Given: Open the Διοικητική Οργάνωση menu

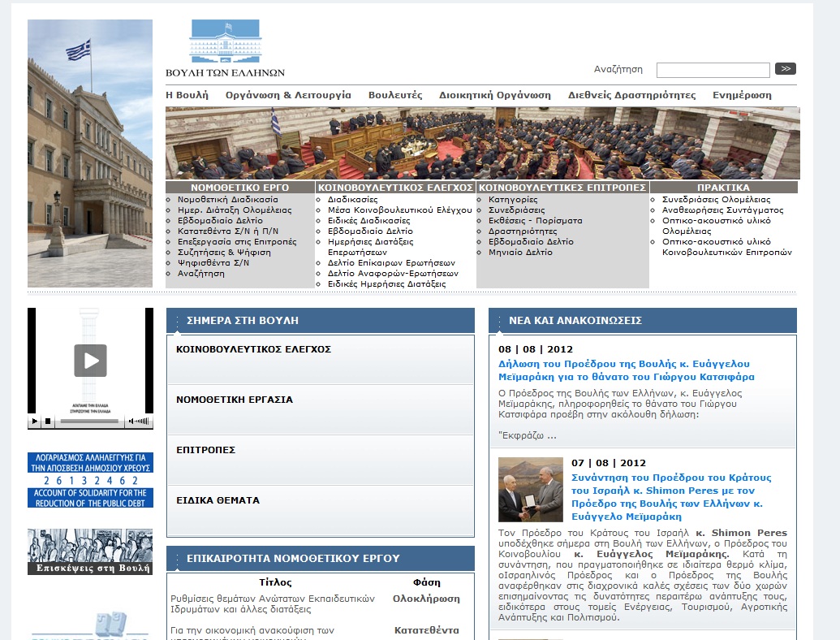Looking at the screenshot, I should tap(495, 95).
